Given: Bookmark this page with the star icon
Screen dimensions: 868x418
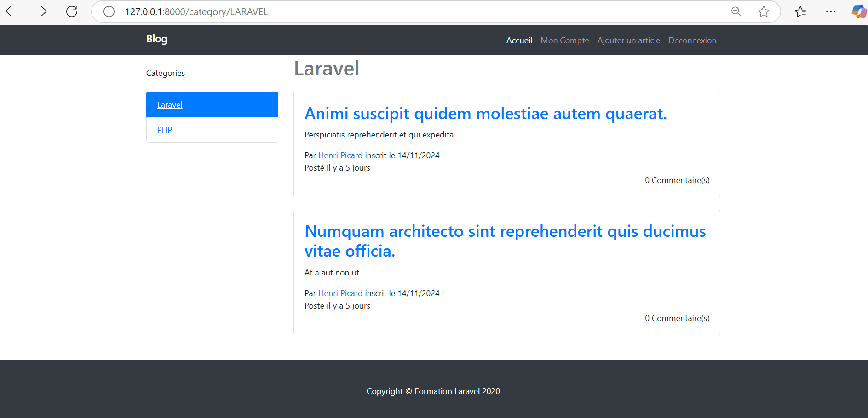Looking at the screenshot, I should 764,11.
